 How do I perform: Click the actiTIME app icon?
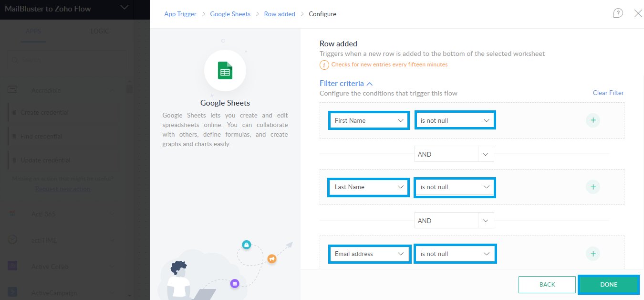[12, 240]
